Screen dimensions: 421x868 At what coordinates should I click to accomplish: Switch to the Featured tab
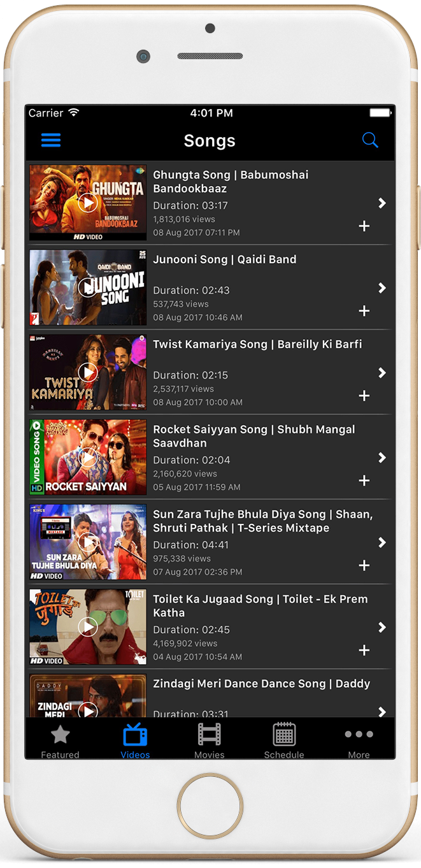[x=61, y=740]
